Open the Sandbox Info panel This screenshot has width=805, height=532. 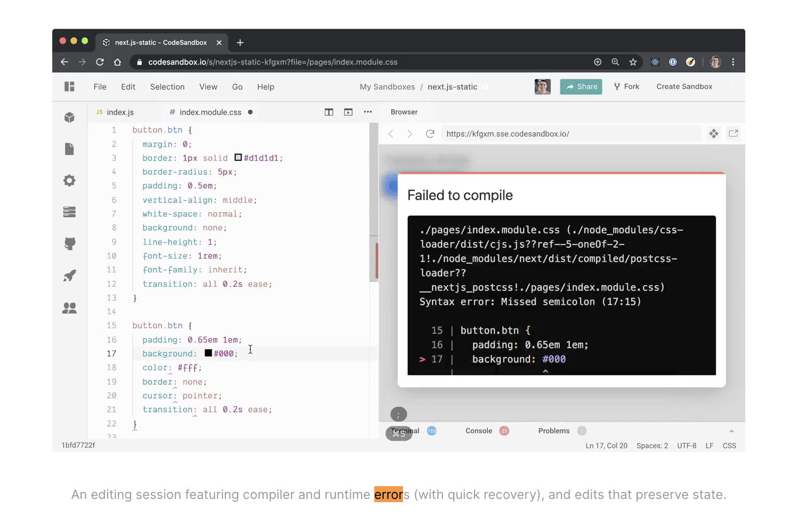tap(69, 117)
